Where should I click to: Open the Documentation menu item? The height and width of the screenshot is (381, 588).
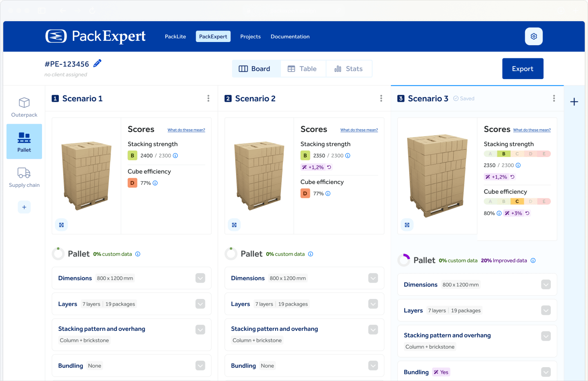click(290, 37)
